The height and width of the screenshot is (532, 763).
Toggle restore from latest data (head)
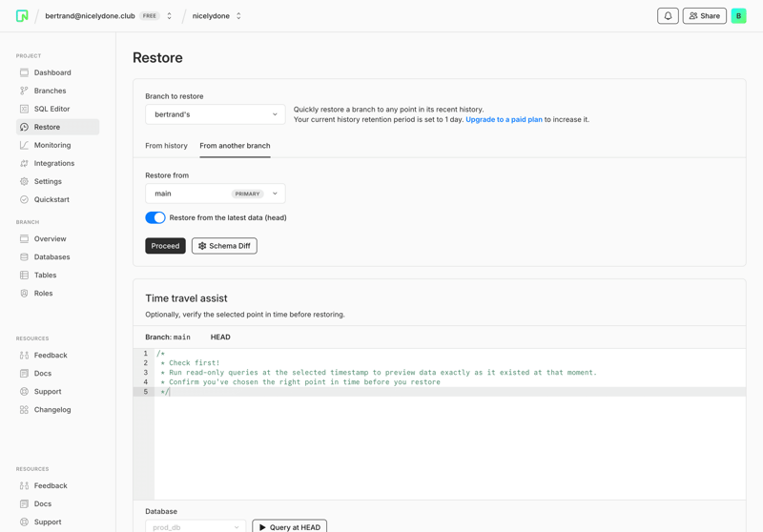[x=155, y=217]
